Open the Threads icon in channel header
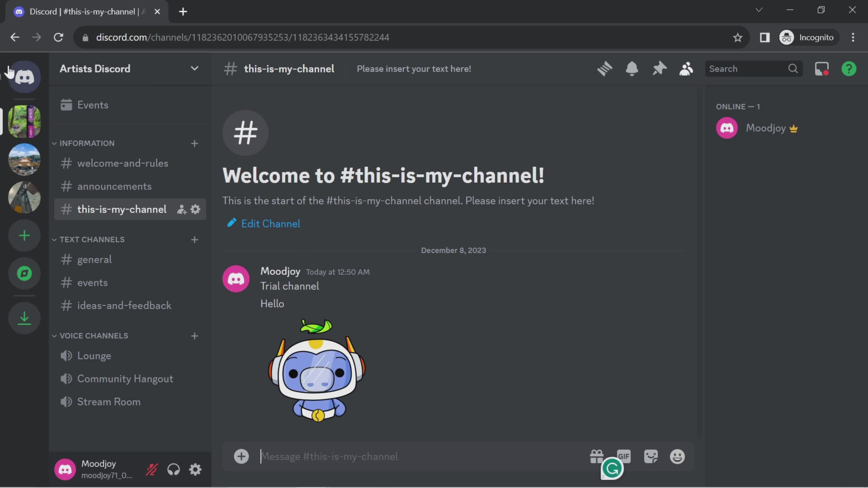The height and width of the screenshot is (488, 868). (605, 69)
